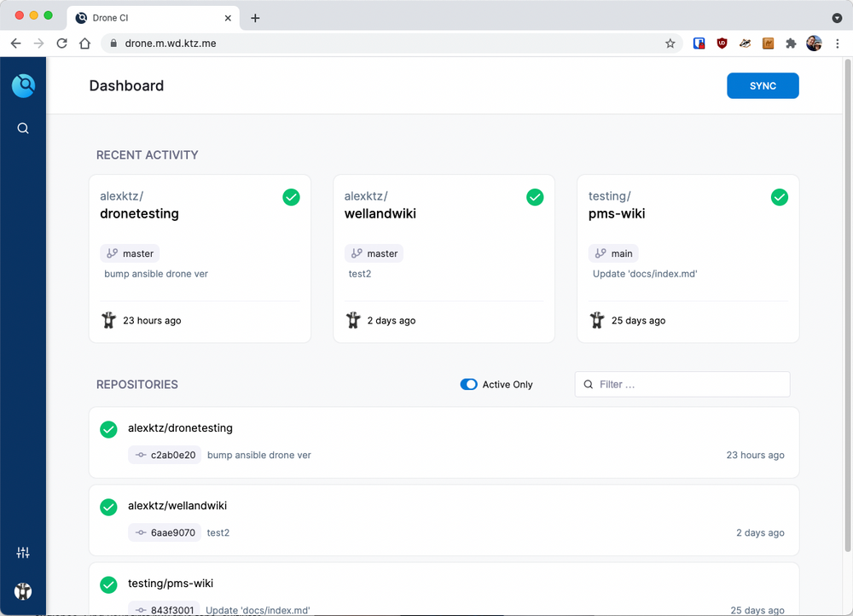Open the sliders settings icon in the sidebar
This screenshot has width=853, height=616.
pos(23,553)
